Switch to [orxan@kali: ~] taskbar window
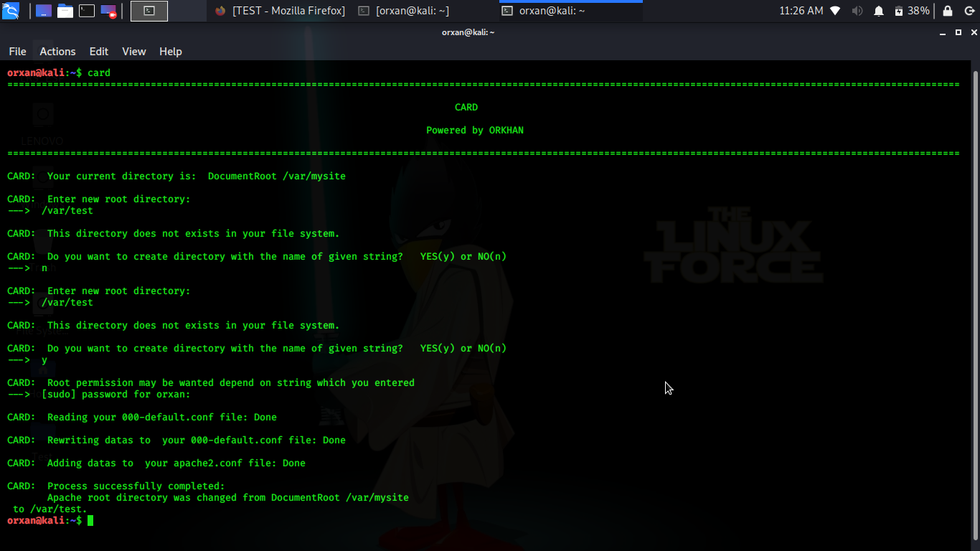Screen dimensions: 980x551 coord(403,11)
